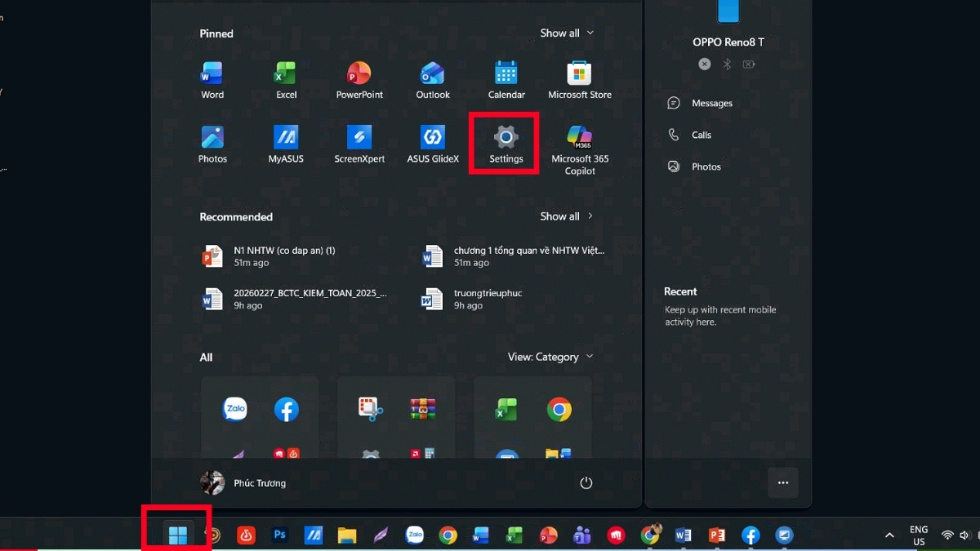Open the 20260227_BCTC_KIEM_TOAN_2025 document

296,299
